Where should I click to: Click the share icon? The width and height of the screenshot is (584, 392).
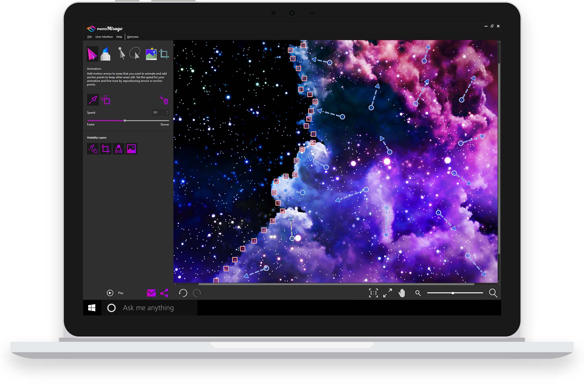(164, 293)
